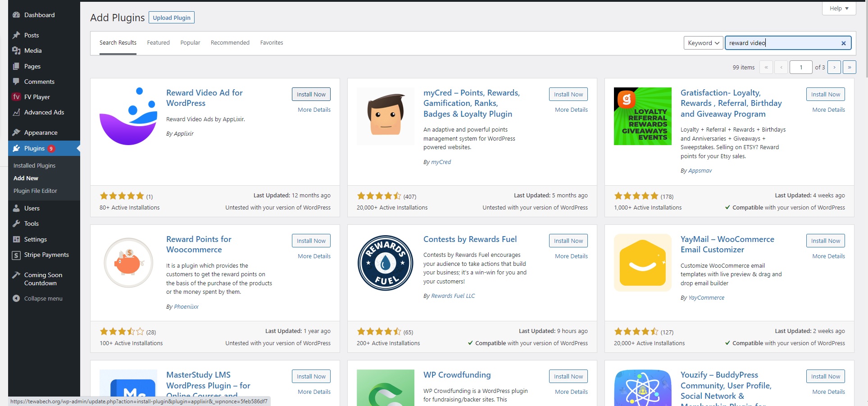Viewport: 868px width, 406px height.
Task: Click the Stripe Payments S icon
Action: [16, 255]
